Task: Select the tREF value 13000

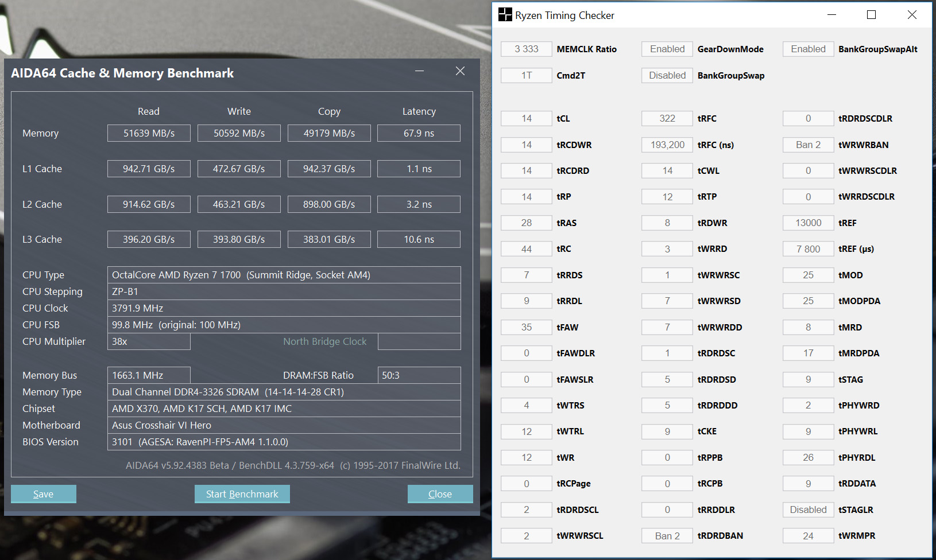Action: tap(808, 223)
